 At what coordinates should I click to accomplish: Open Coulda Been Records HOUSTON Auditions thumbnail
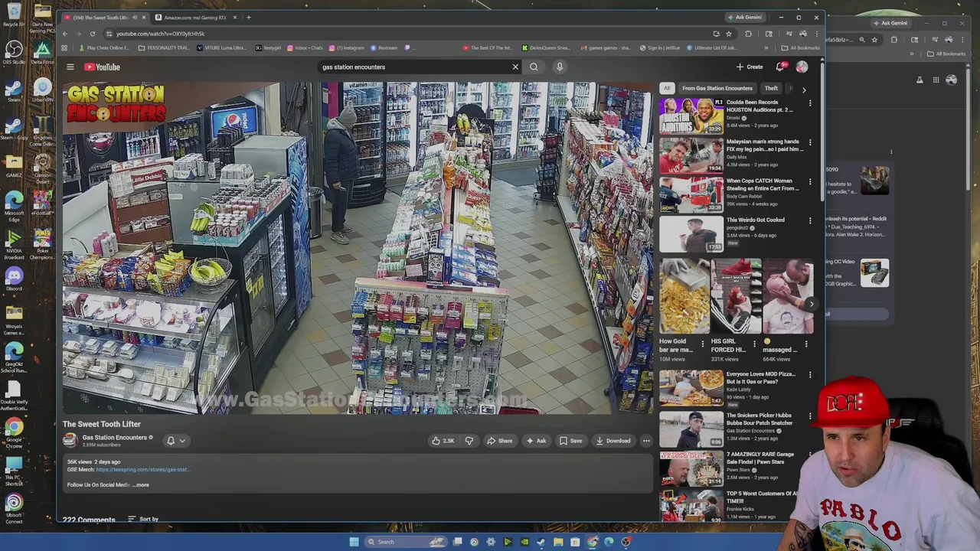[x=691, y=116]
